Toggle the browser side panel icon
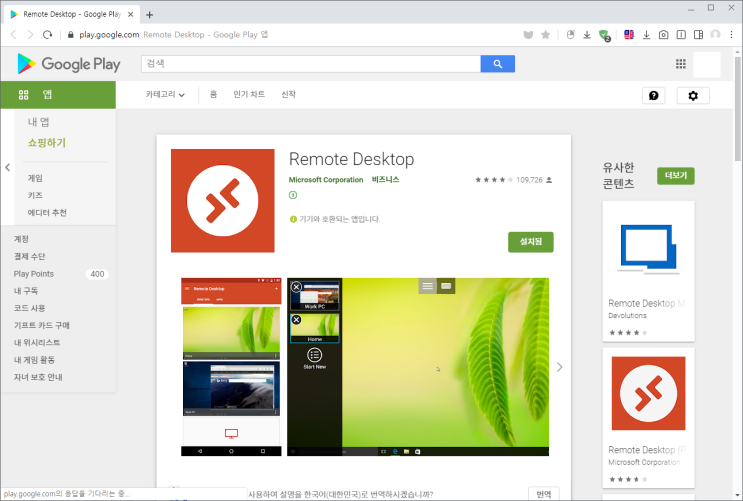 [x=698, y=35]
